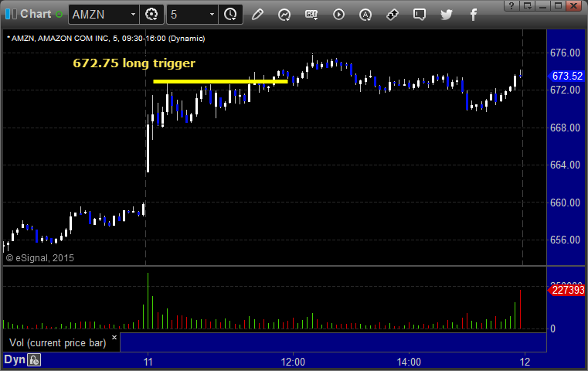The height and width of the screenshot is (371, 588).
Task: Click the 656.00 price axis label
Action: click(x=565, y=240)
